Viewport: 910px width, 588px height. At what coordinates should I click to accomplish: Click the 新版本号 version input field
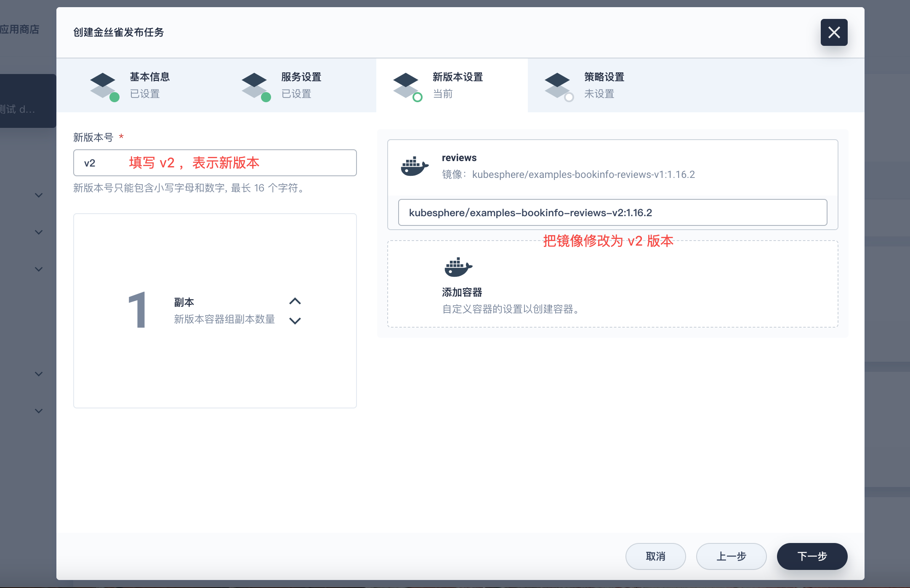[215, 163]
